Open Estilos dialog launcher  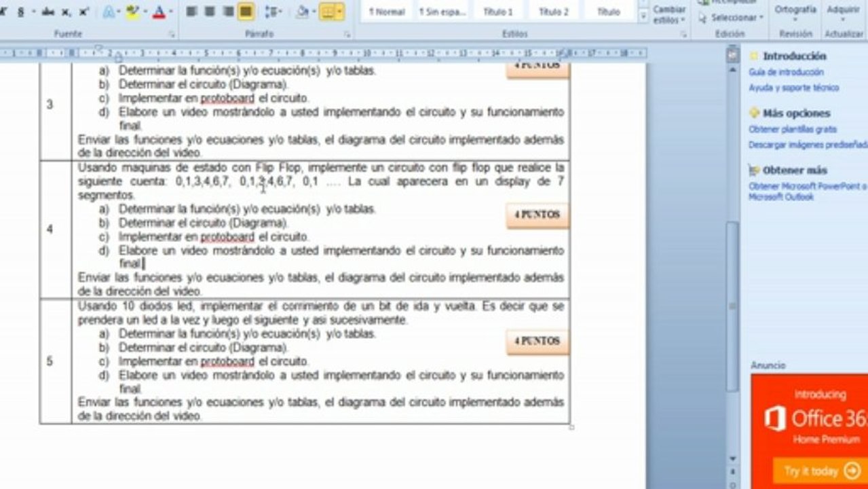[683, 33]
